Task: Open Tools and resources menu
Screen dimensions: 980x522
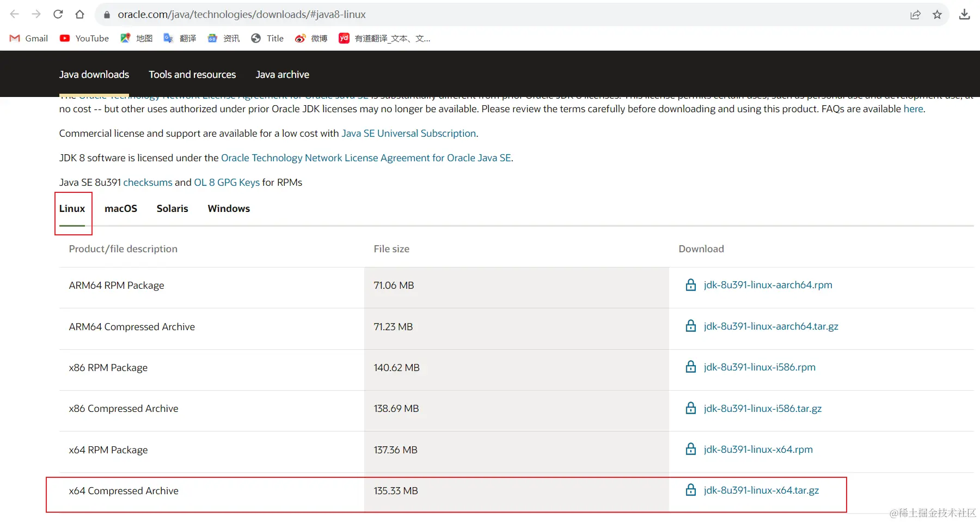Action: point(192,75)
